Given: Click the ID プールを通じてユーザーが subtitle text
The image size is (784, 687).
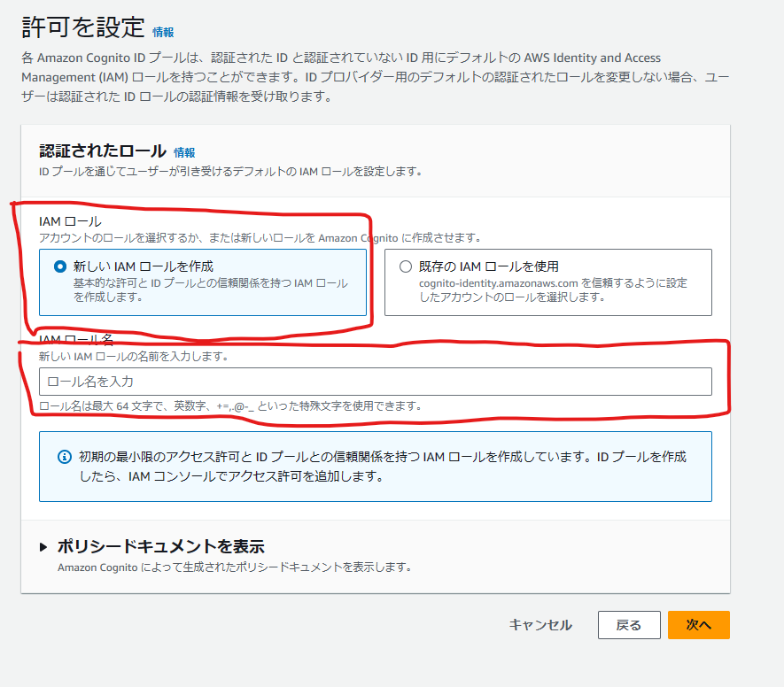Looking at the screenshot, I should 230,172.
